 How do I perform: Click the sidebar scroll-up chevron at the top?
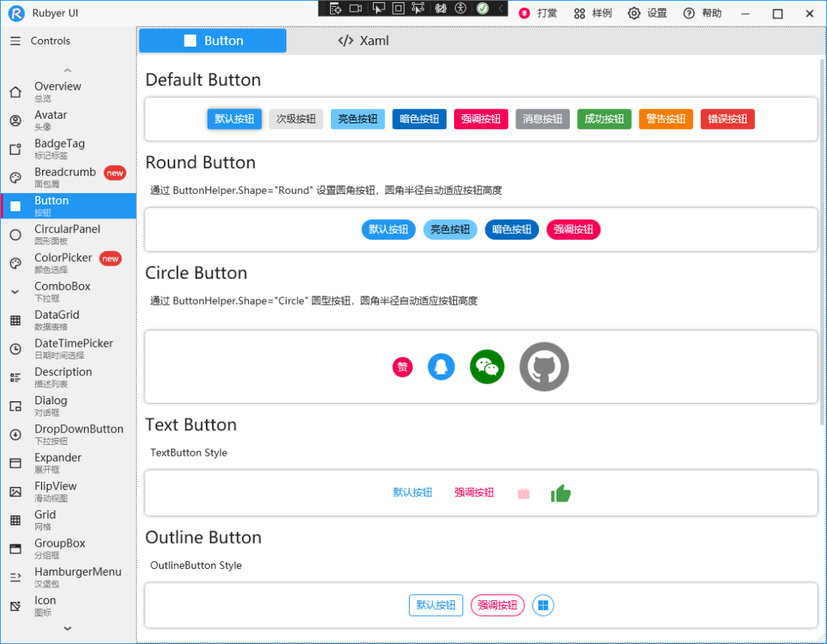pyautogui.click(x=67, y=70)
